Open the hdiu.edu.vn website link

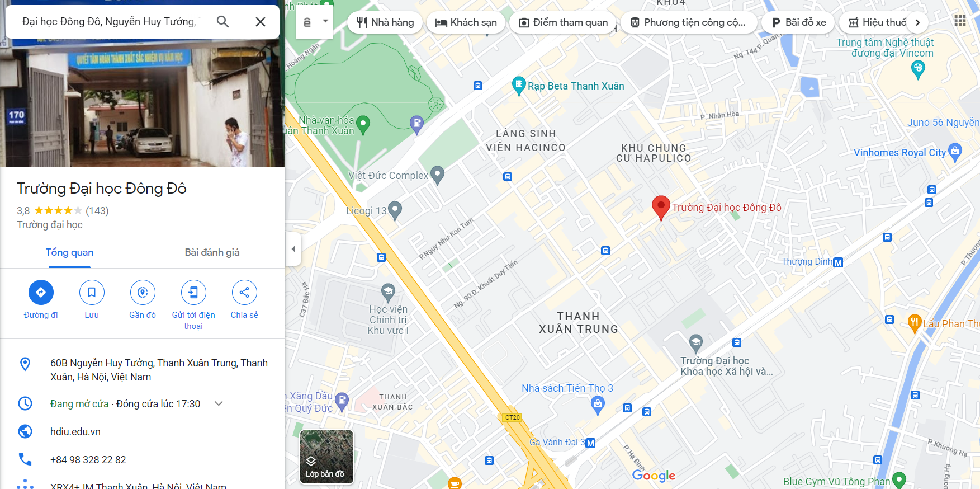[75, 431]
